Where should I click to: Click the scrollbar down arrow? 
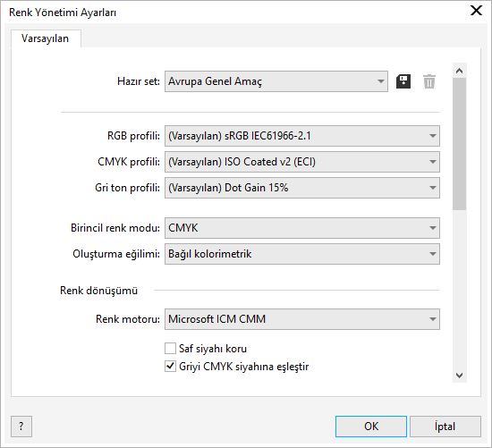[x=460, y=376]
